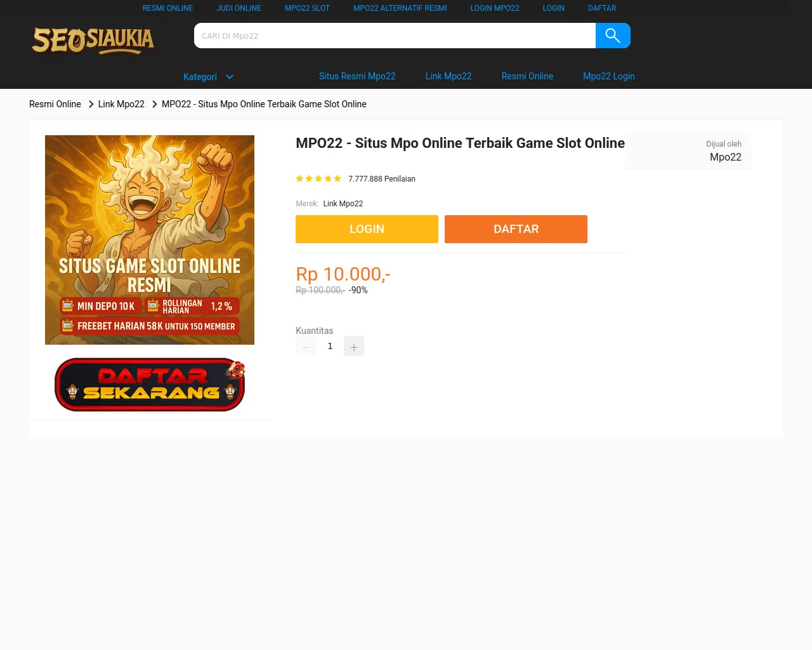
Task: Click DAFTAR in the top bar
Action: pos(602,8)
